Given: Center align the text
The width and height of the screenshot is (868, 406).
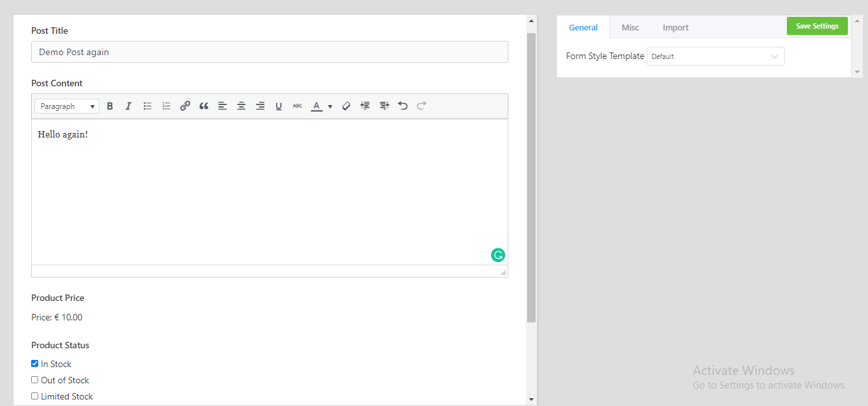Looking at the screenshot, I should point(242,106).
